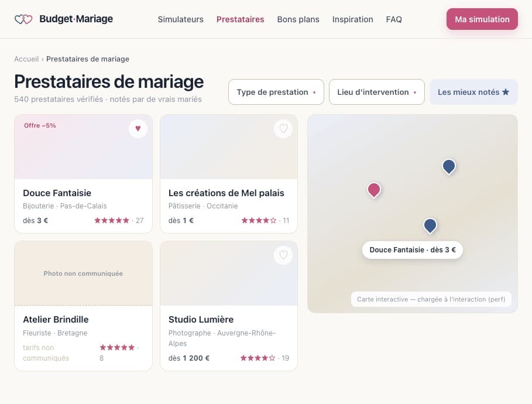Open FAQ nav item

[x=394, y=19]
